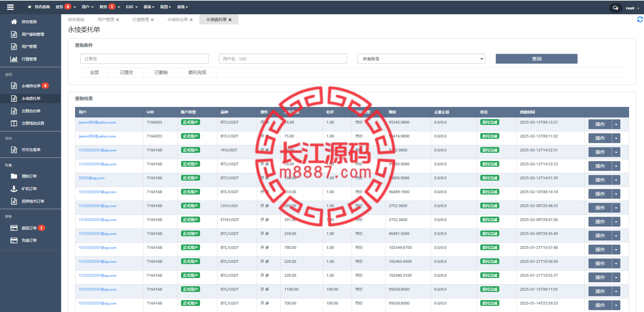Click 操作 button for the ETH/USDT row
Viewport: 644px width, 312px height.
tap(600, 222)
